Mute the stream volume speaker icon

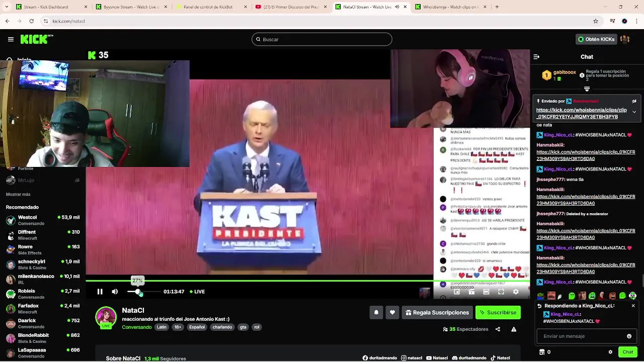pos(115,292)
